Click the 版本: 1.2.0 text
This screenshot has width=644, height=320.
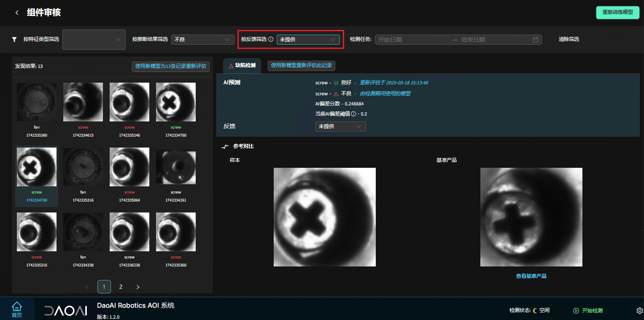click(108, 317)
